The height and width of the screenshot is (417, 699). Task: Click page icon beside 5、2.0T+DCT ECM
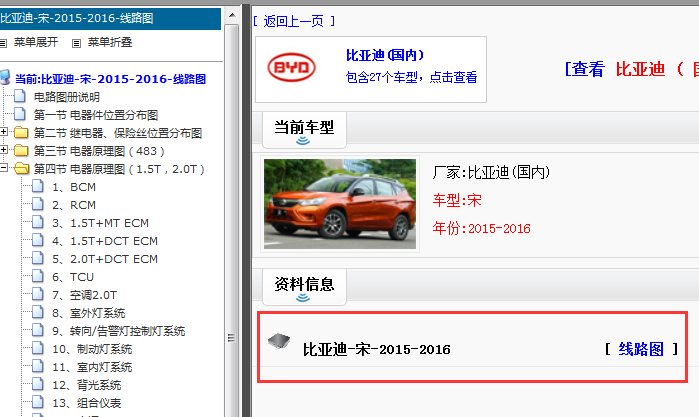pyautogui.click(x=38, y=258)
